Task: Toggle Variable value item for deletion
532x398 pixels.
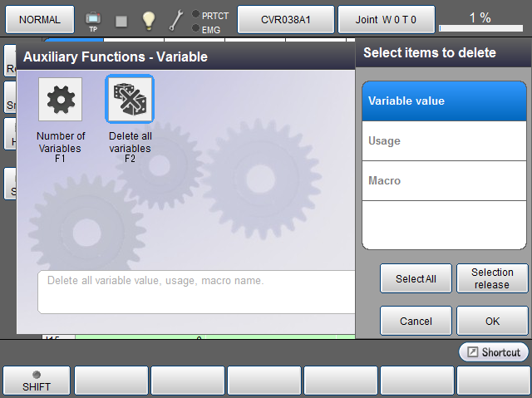Action: (444, 101)
